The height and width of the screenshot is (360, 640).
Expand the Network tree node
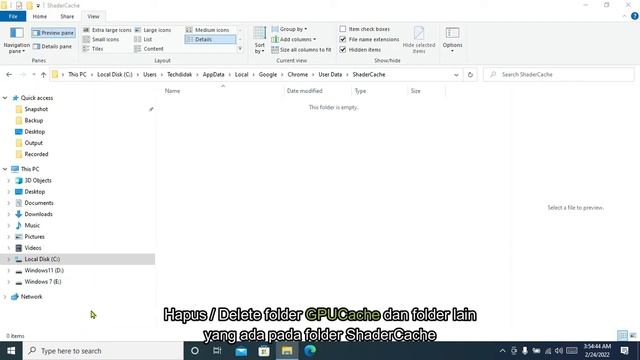tap(5, 297)
